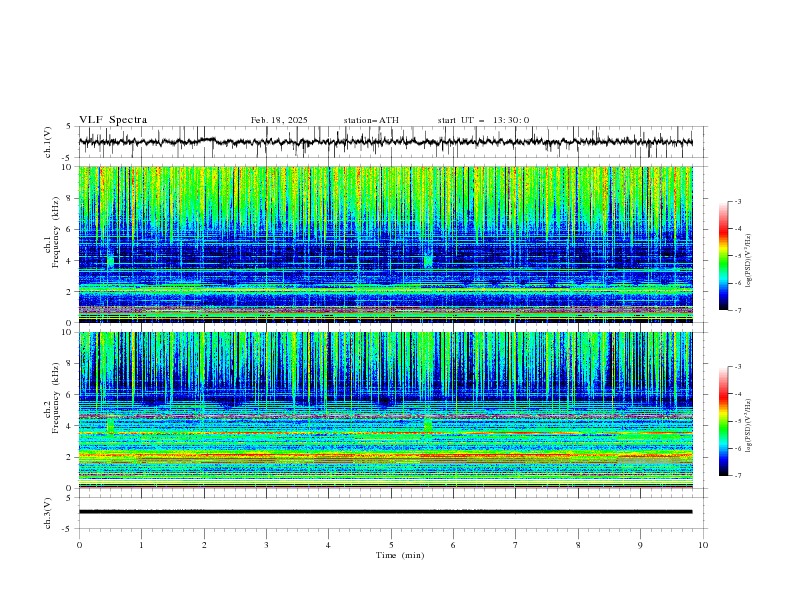
Task: Click the time axis tick label '7'
Action: tap(516, 545)
